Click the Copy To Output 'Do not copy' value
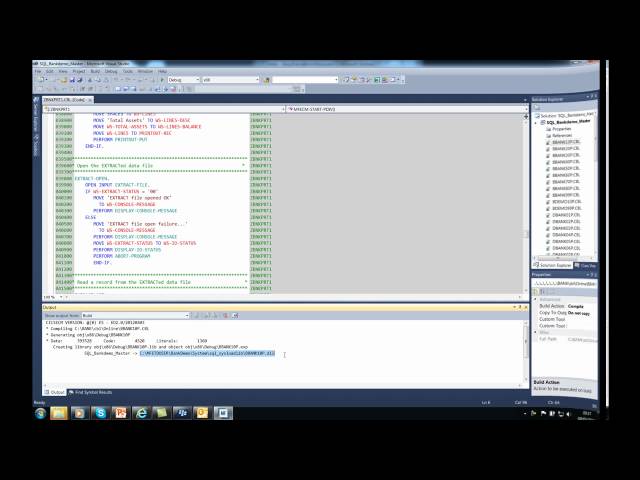This screenshot has width=640, height=480. coord(579,313)
